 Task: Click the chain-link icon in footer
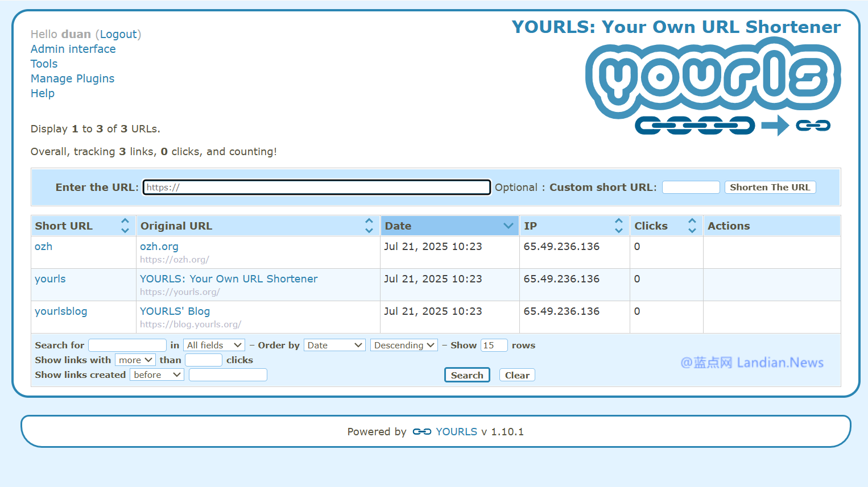pyautogui.click(x=421, y=432)
